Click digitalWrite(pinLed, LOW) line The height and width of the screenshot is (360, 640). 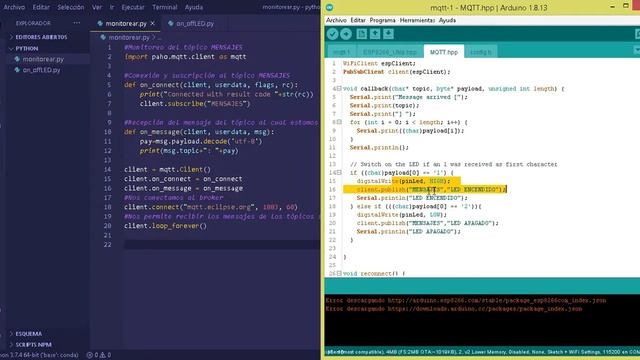click(402, 215)
